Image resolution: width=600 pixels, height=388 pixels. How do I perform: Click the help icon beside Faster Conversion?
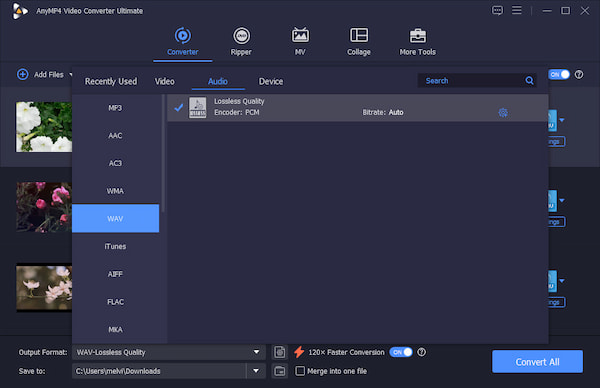(x=421, y=352)
